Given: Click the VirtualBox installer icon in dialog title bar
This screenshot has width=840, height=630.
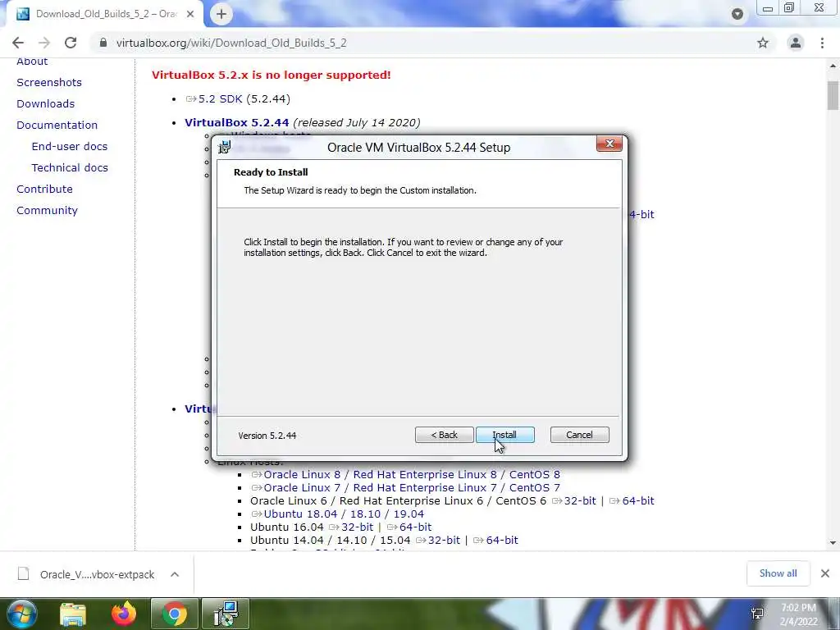Looking at the screenshot, I should pyautogui.click(x=225, y=148).
